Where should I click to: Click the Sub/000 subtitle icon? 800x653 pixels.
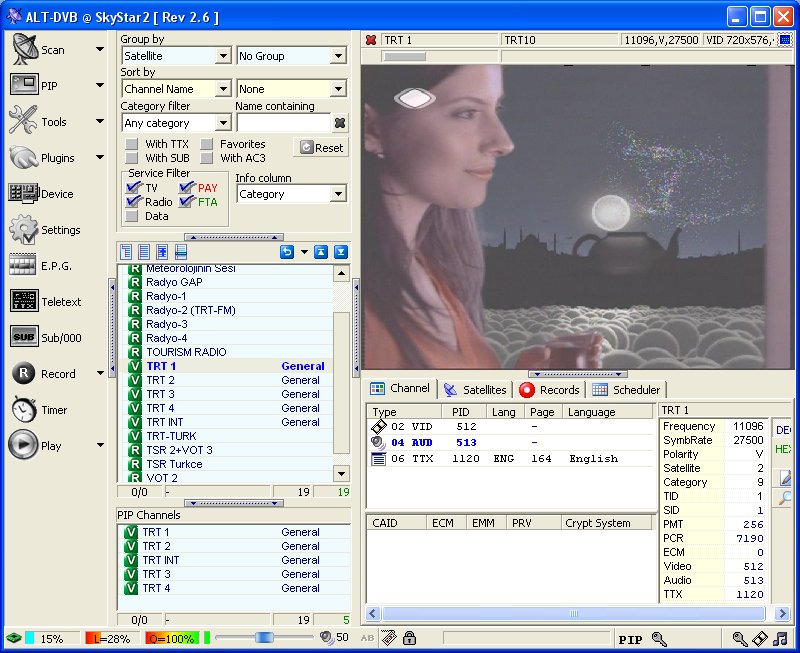pyautogui.click(x=24, y=337)
